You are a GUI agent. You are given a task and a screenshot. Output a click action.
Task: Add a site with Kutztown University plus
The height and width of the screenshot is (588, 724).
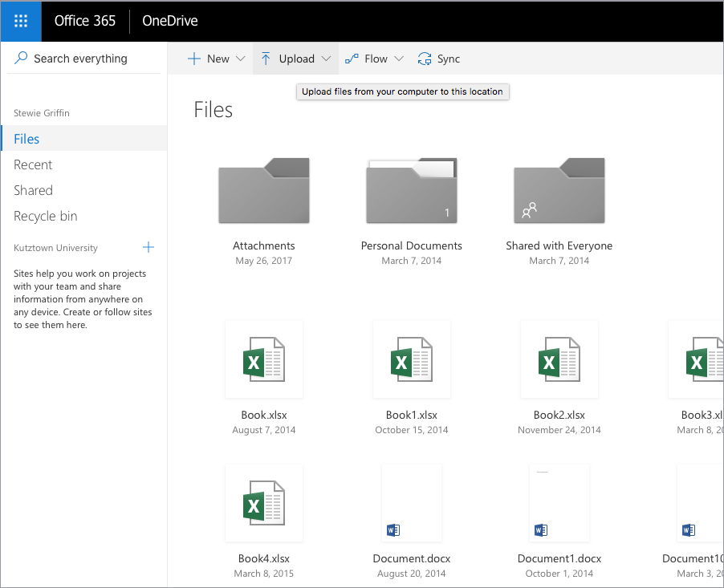pos(148,248)
